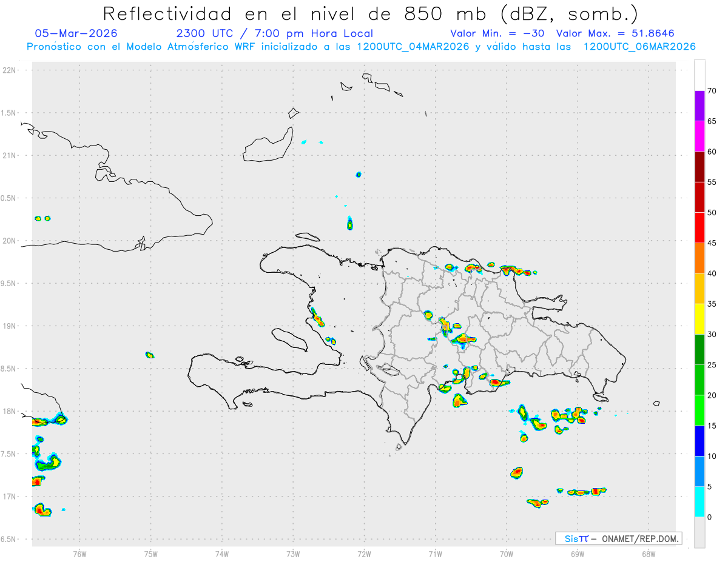This screenshot has height=562, width=728.
Task: Click the '17N' latitude label
Action: [x=10, y=497]
